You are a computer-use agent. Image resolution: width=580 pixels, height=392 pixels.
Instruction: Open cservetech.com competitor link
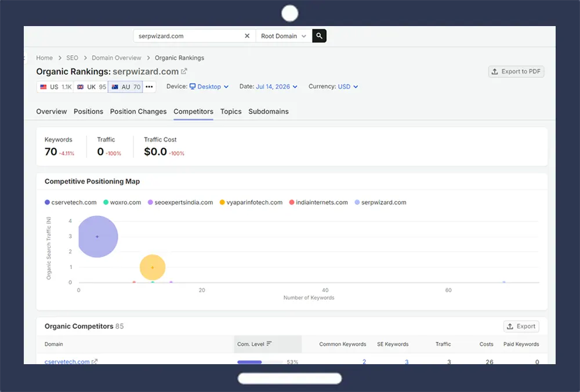click(67, 361)
